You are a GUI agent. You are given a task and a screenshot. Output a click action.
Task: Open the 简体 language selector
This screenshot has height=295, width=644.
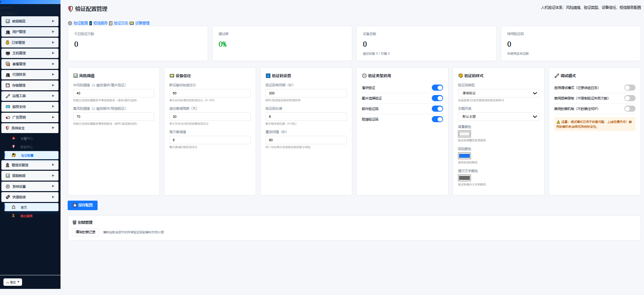(13, 282)
